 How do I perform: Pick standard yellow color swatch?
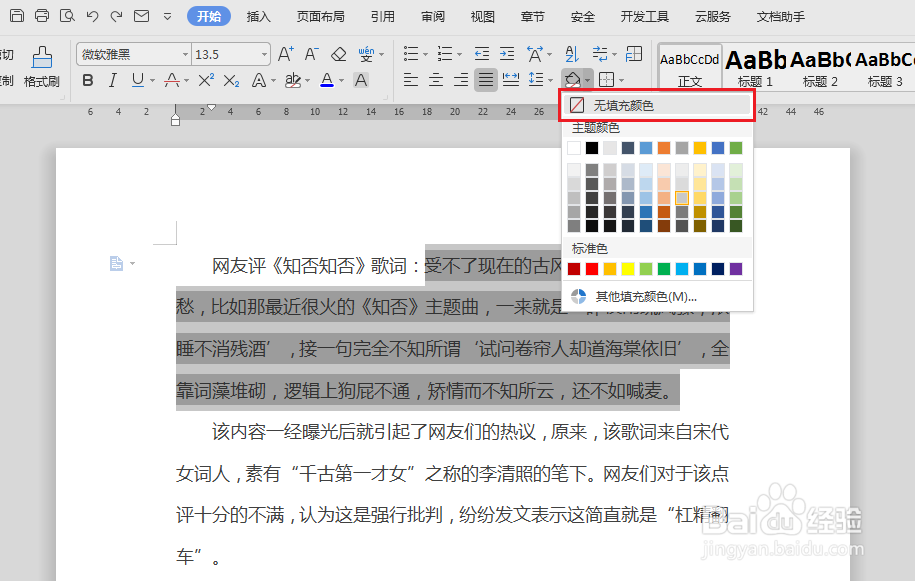[x=628, y=269]
